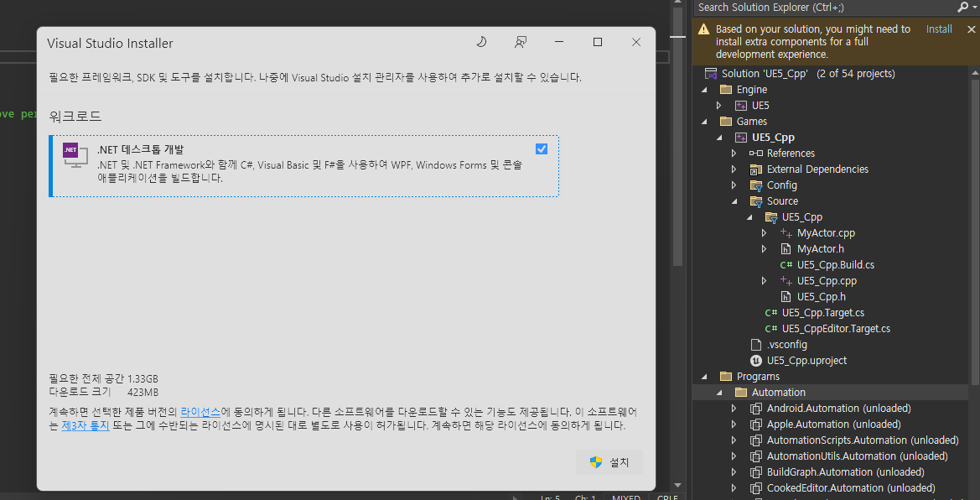Open the 라이선스 license link
The image size is (980, 500).
[200, 412]
